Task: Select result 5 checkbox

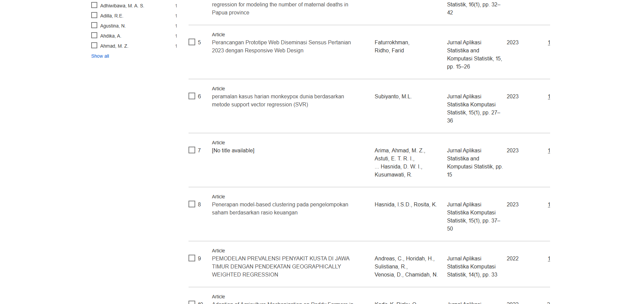Action: pos(192,42)
